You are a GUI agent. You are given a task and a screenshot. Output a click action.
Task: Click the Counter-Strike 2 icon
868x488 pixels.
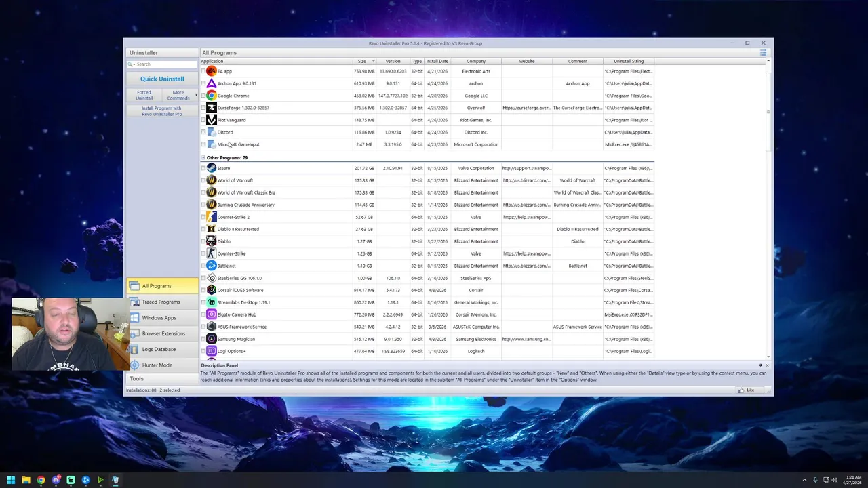(x=212, y=217)
